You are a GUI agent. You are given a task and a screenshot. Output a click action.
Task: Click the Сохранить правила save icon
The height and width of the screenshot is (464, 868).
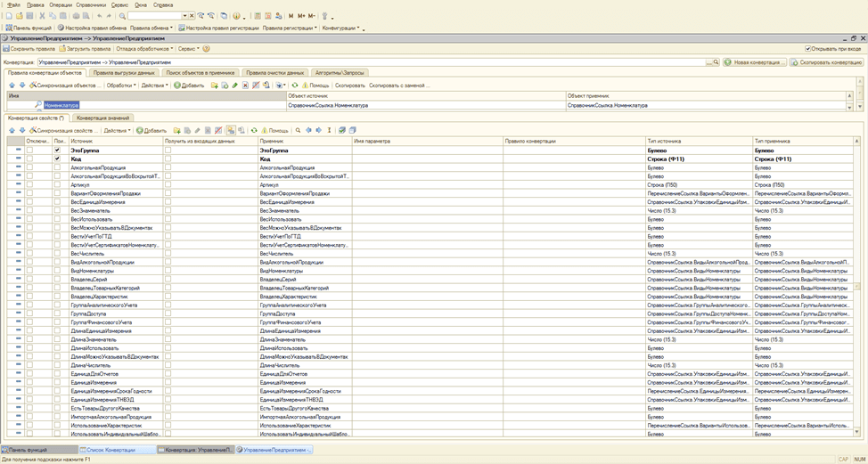(6, 49)
